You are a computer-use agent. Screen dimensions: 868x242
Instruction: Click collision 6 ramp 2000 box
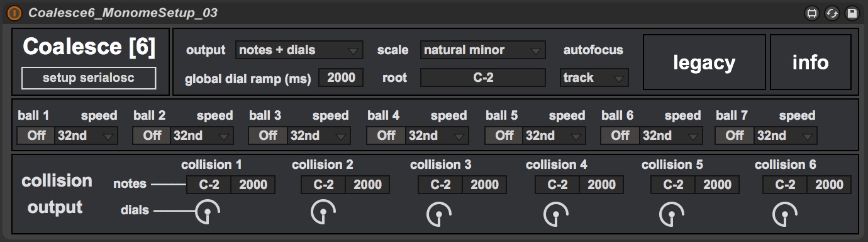(830, 185)
